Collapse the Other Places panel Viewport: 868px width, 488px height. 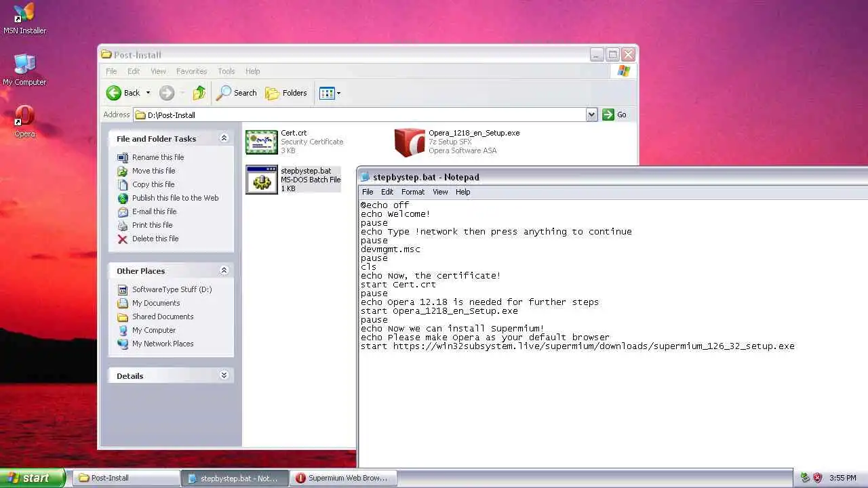[x=224, y=270]
